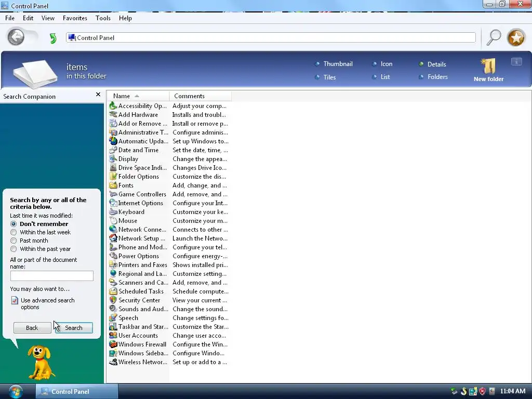Select the Automatic Updates icon
The image size is (532, 399).
point(113,141)
